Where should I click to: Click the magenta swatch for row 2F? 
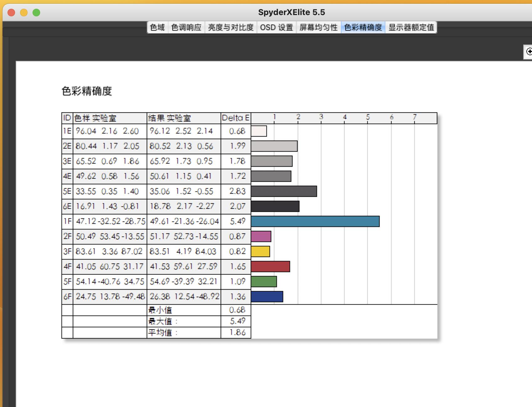tap(261, 236)
